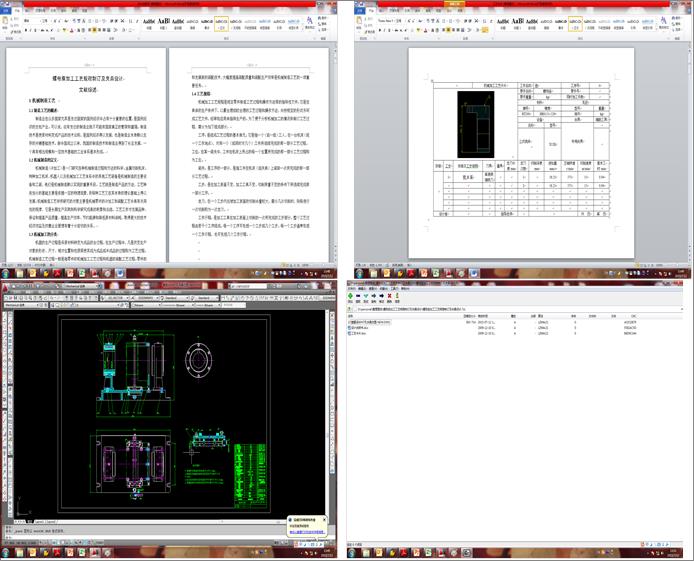Click the Test check icon in archive window

click(x=366, y=297)
